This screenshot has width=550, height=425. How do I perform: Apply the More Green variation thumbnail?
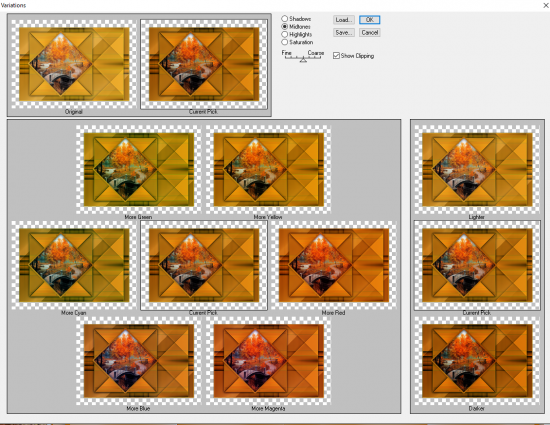[x=139, y=169]
